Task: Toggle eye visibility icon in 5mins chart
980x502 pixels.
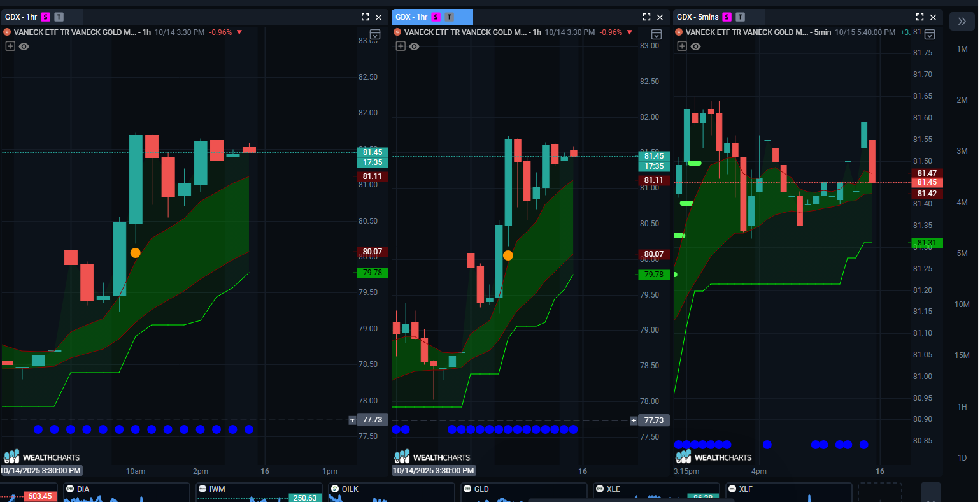Action: tap(695, 46)
